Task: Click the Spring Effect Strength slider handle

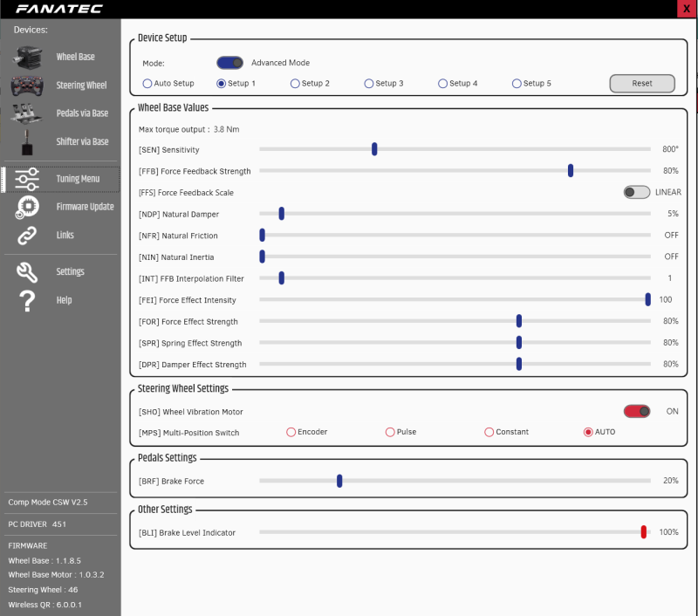Action: pyautogui.click(x=519, y=343)
